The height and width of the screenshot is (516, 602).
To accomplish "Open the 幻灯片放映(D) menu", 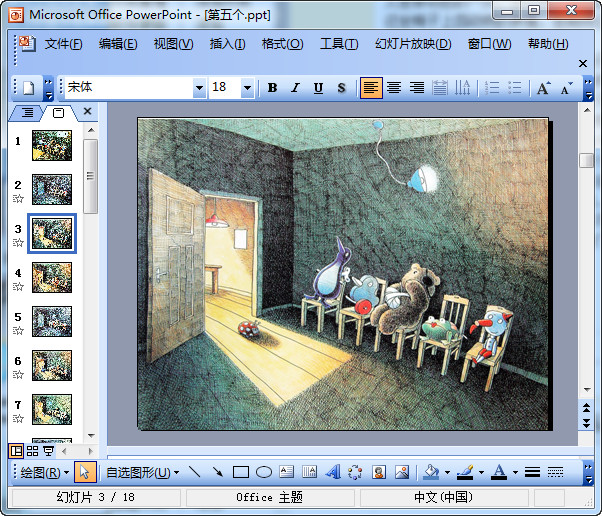I will click(413, 44).
